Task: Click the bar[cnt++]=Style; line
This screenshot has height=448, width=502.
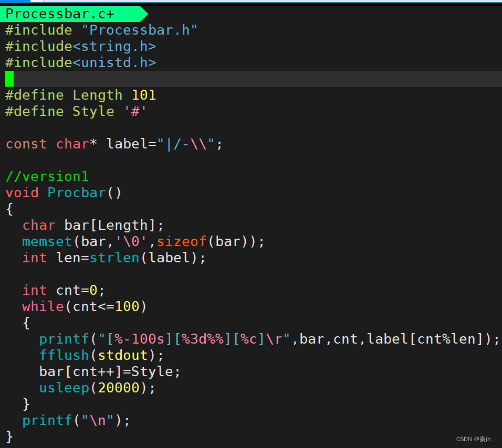Action: (110, 372)
